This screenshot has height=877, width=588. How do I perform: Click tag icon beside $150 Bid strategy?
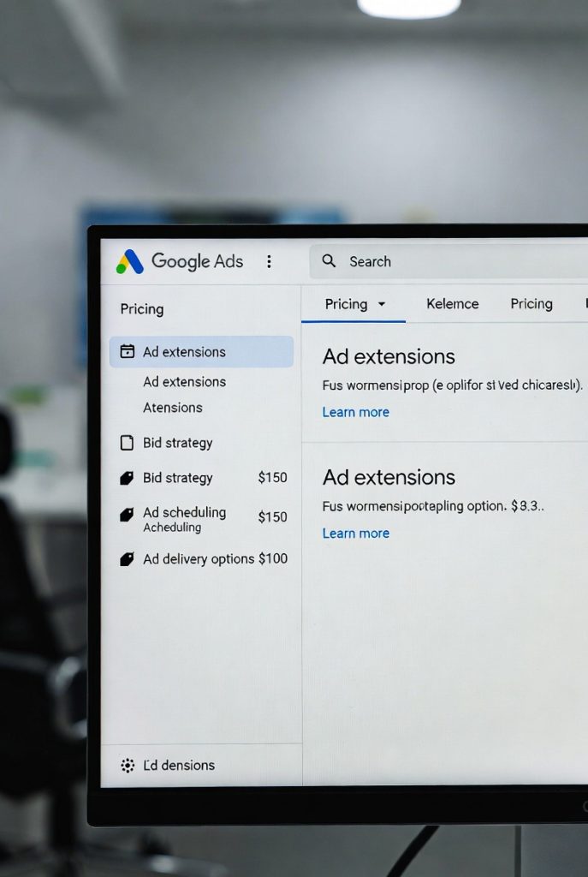(128, 478)
